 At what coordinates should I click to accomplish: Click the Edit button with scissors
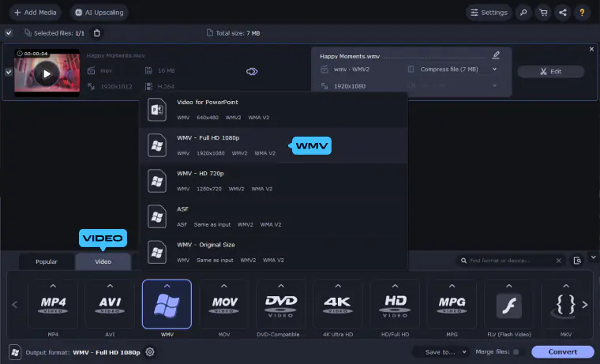[x=550, y=72]
